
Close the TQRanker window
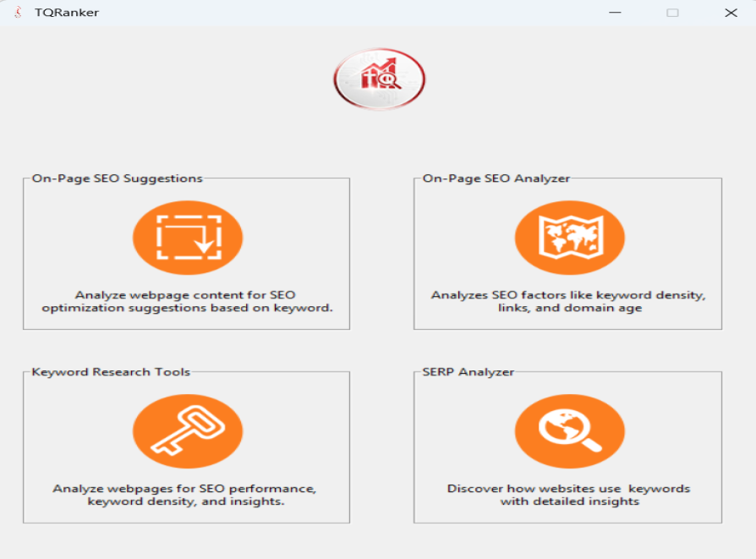[x=731, y=13]
